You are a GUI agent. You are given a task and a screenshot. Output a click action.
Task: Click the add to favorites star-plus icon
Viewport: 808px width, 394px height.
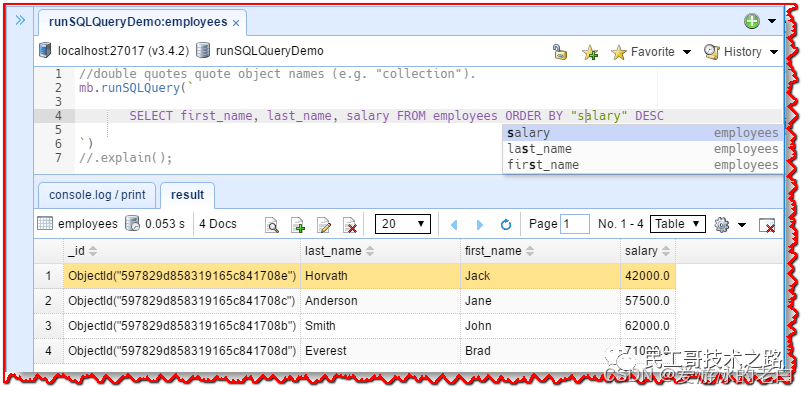tap(590, 52)
